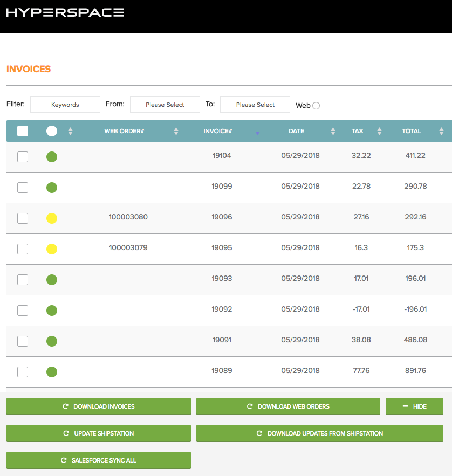
Task: Click the Hide button
Action: pyautogui.click(x=414, y=406)
